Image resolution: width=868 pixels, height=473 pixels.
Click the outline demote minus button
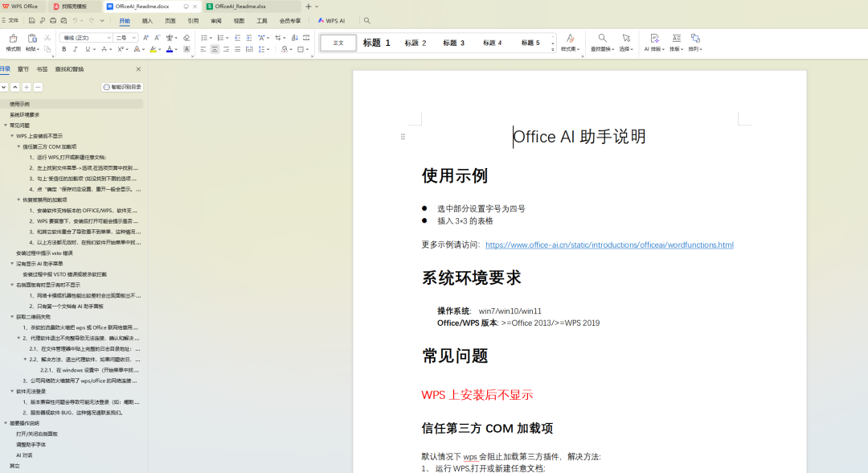(x=38, y=87)
